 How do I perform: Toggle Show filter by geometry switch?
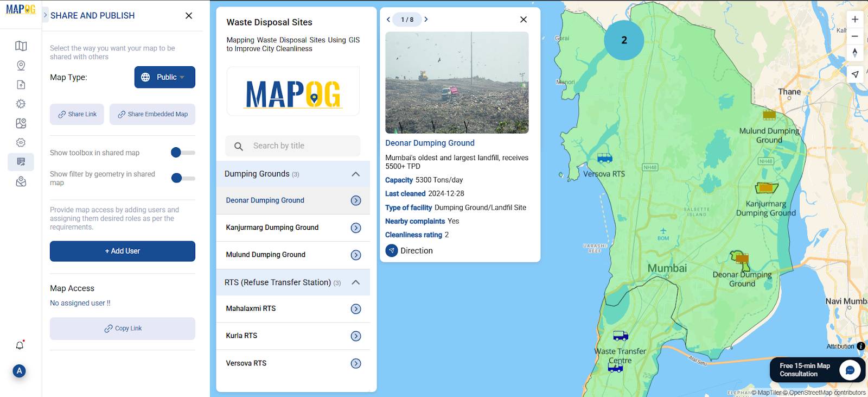pos(183,178)
